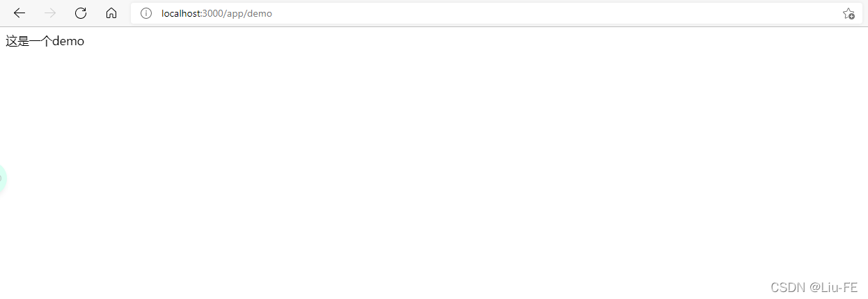
Task: Go back using the left arrow icon
Action: [19, 13]
